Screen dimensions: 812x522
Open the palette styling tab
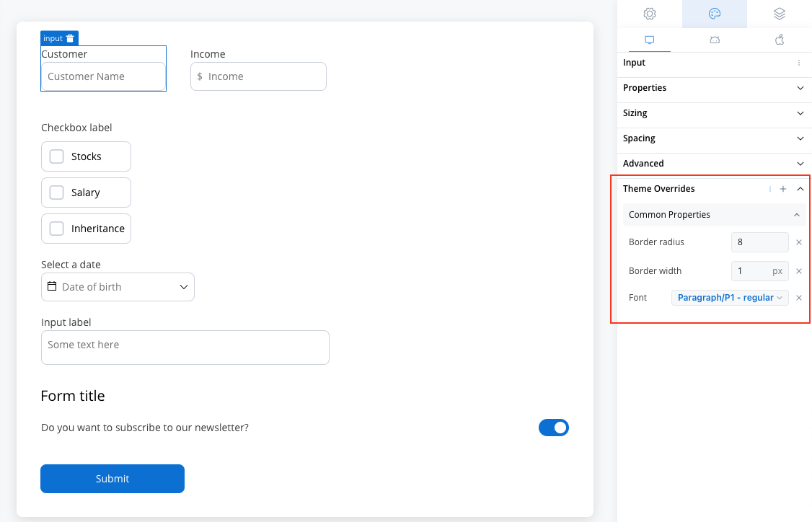pyautogui.click(x=715, y=14)
